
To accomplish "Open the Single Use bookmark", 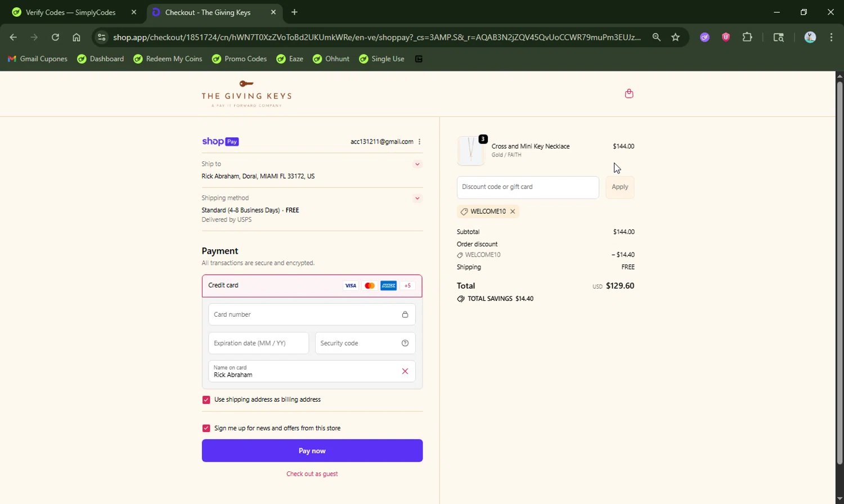I will 382,59.
